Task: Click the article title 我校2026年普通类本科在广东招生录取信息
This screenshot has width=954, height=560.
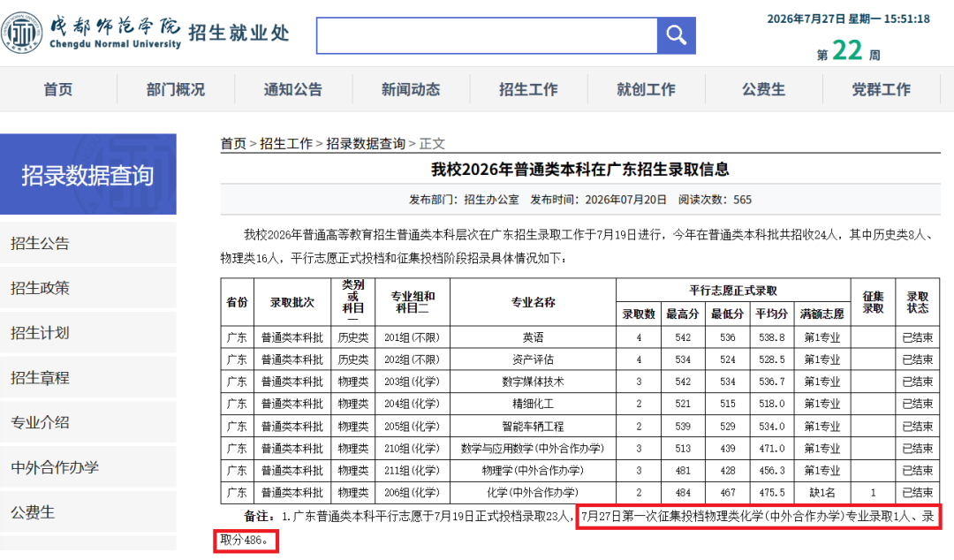Action: pyautogui.click(x=579, y=170)
